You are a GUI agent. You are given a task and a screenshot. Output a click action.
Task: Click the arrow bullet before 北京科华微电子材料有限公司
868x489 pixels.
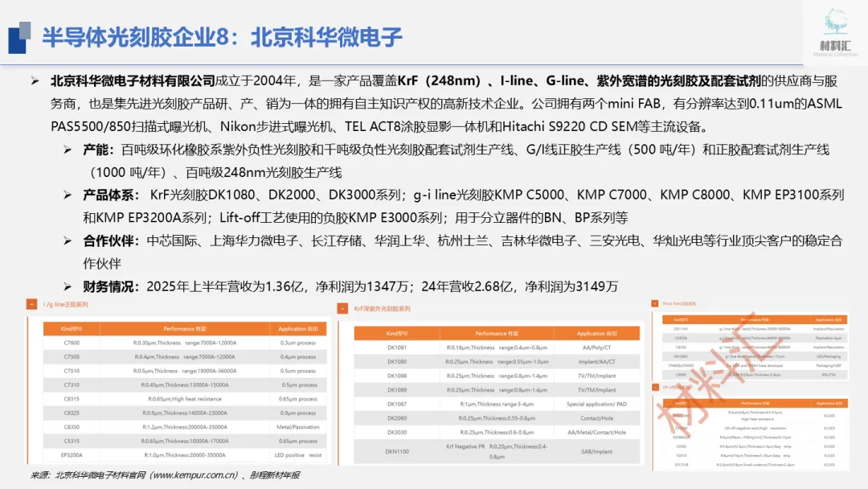tap(35, 81)
